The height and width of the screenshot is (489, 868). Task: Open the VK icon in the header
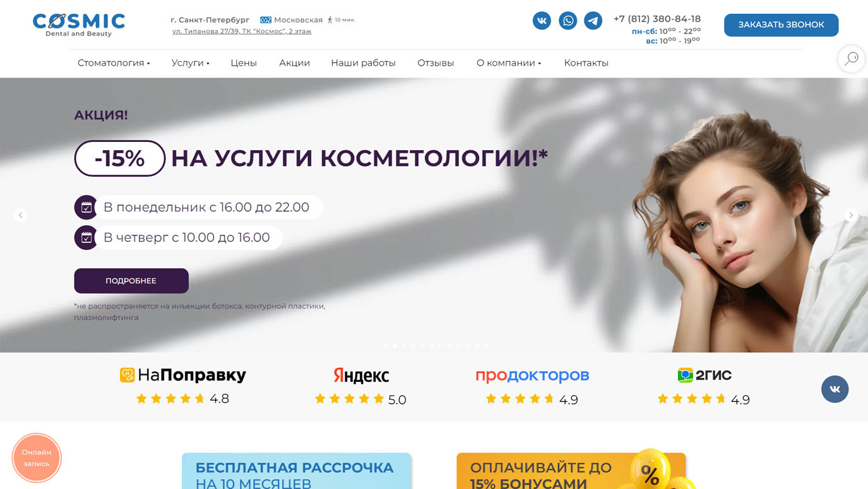(542, 21)
